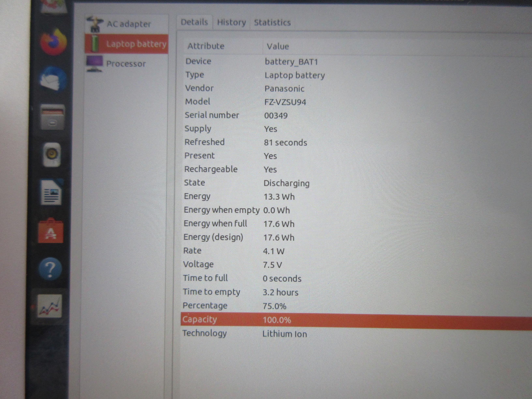The height and width of the screenshot is (399, 532).
Task: Switch to the History tab
Action: point(231,22)
